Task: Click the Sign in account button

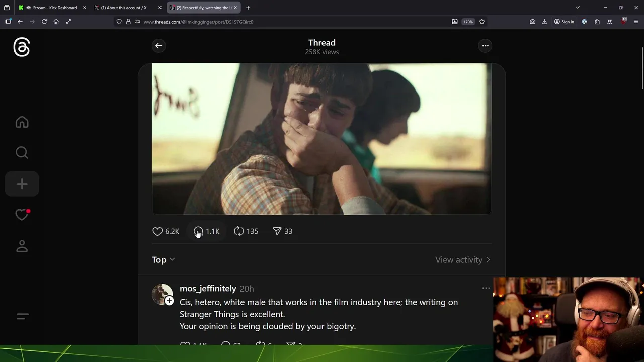Action: pos(564,22)
